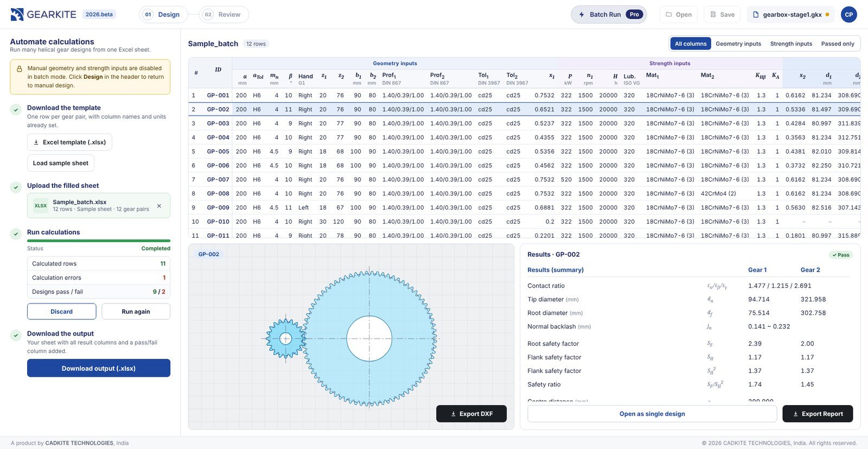Remove the uploaded Sample_batch.xlsx file

point(159,206)
